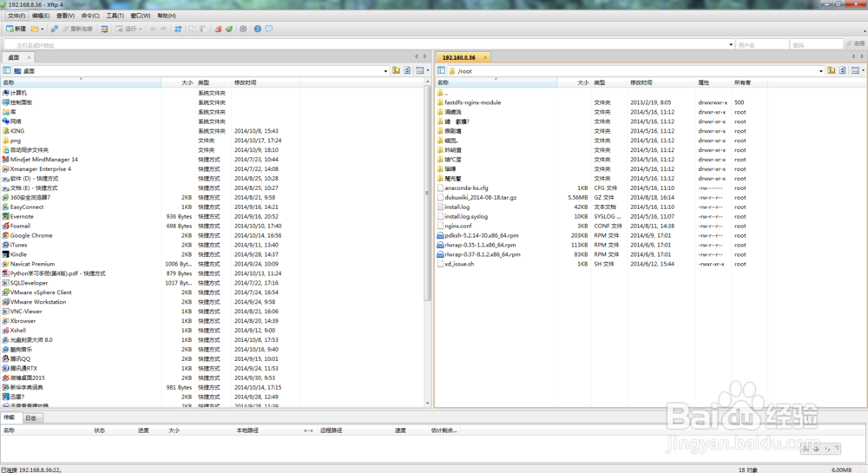Open options with the gear icon

point(243,29)
